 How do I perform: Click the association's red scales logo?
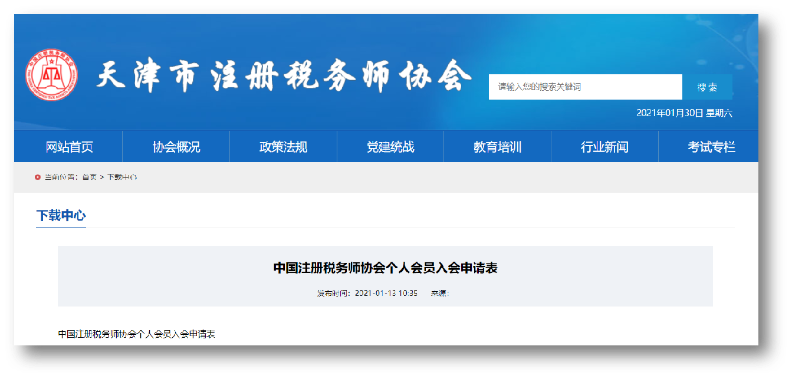pos(52,74)
